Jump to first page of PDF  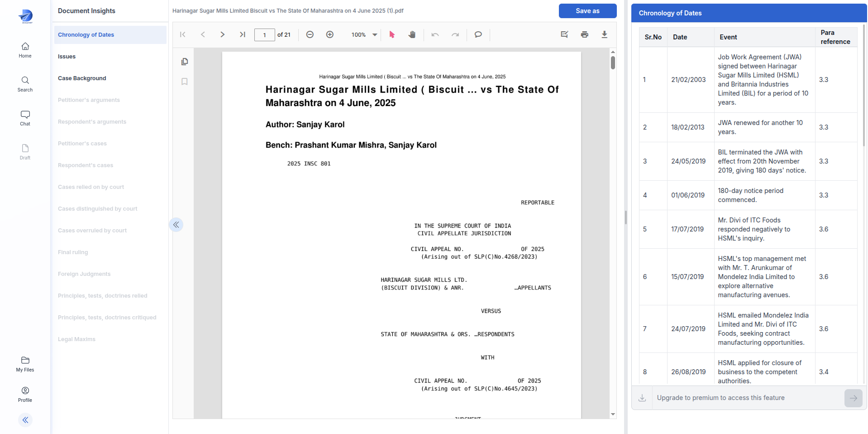click(183, 34)
